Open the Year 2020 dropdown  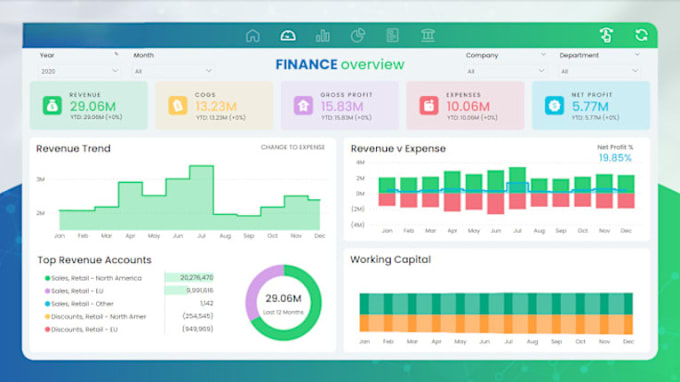pyautogui.click(x=79, y=71)
